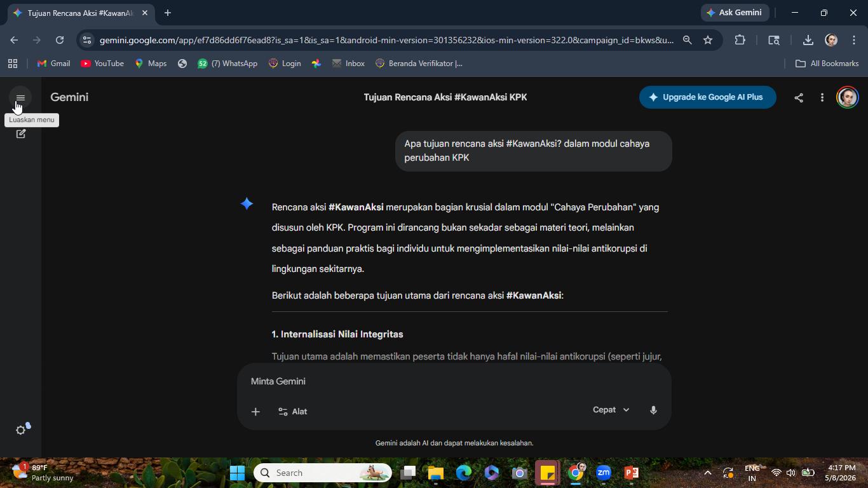Open the Google account profile avatar

(x=847, y=97)
